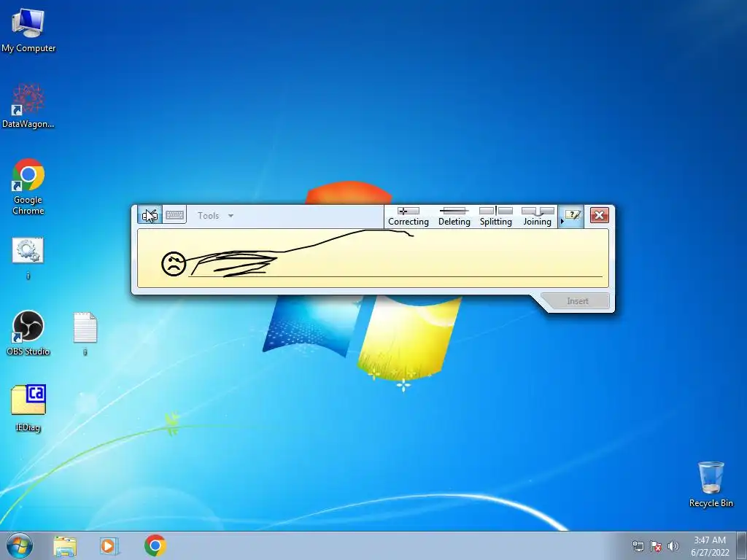Expand the gesture help arrow
Image resolution: width=747 pixels, height=560 pixels.
click(562, 222)
